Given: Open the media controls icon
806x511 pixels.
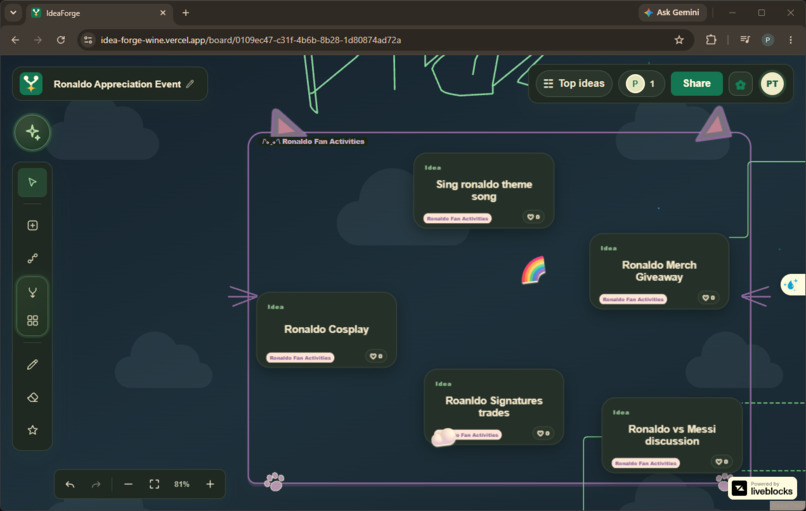Looking at the screenshot, I should point(745,40).
